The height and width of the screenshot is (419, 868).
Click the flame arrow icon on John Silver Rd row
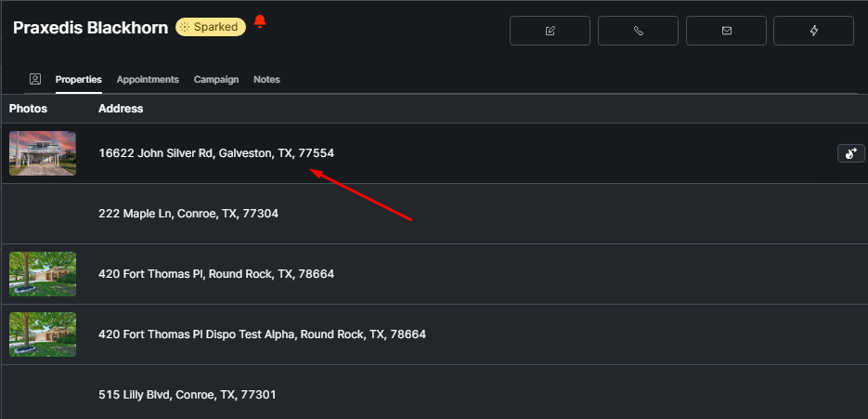pos(850,153)
